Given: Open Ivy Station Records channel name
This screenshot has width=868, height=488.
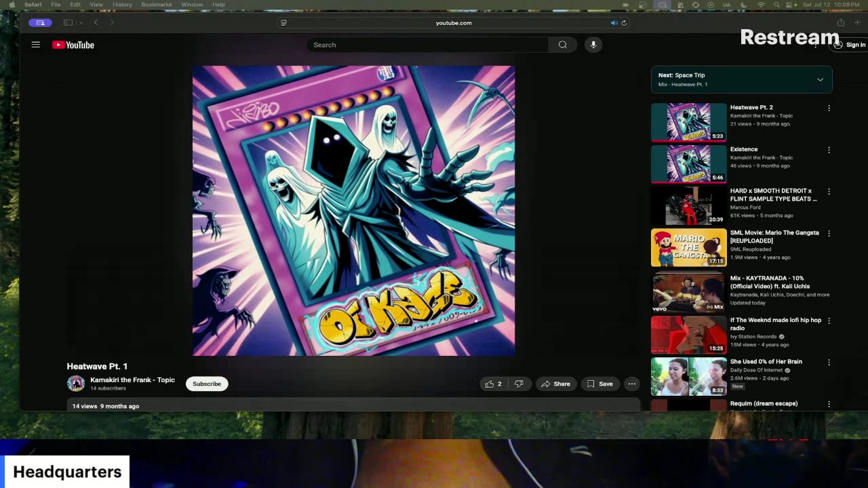Looking at the screenshot, I should [x=753, y=336].
